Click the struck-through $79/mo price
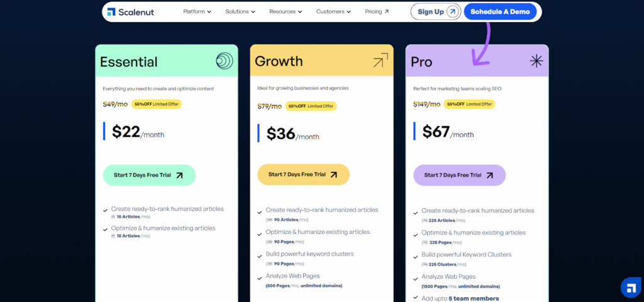Viewport: 644px width, 302px height. (269, 106)
